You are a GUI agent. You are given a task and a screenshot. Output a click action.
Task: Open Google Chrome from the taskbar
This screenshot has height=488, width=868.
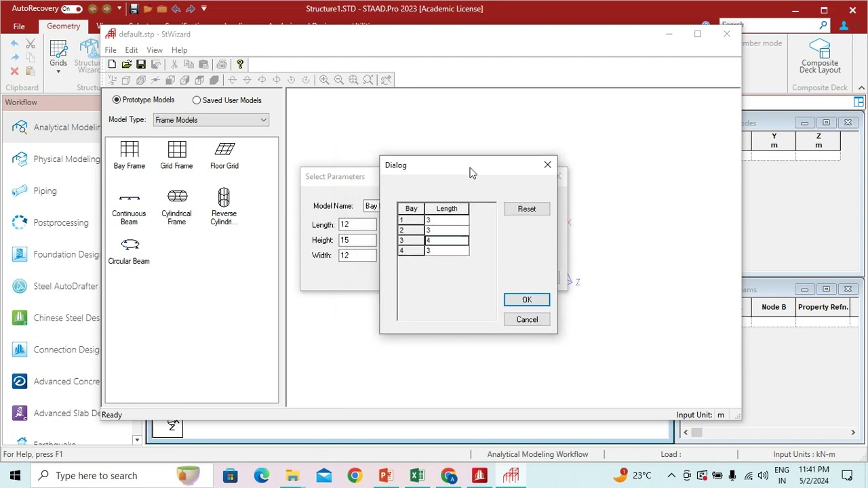tap(355, 476)
